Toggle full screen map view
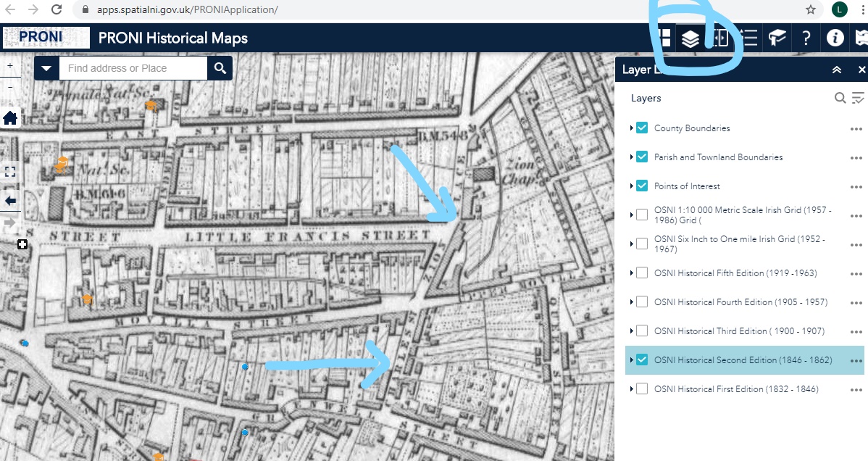 coord(10,172)
